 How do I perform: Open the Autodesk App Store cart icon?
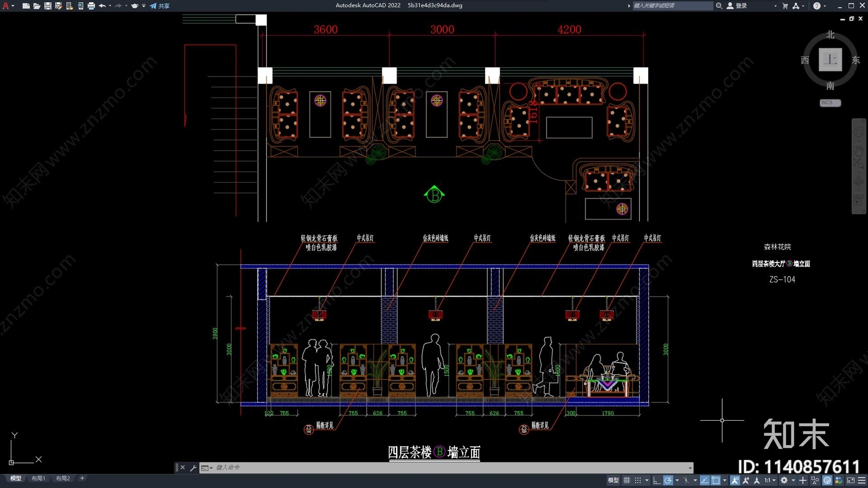click(x=785, y=5)
